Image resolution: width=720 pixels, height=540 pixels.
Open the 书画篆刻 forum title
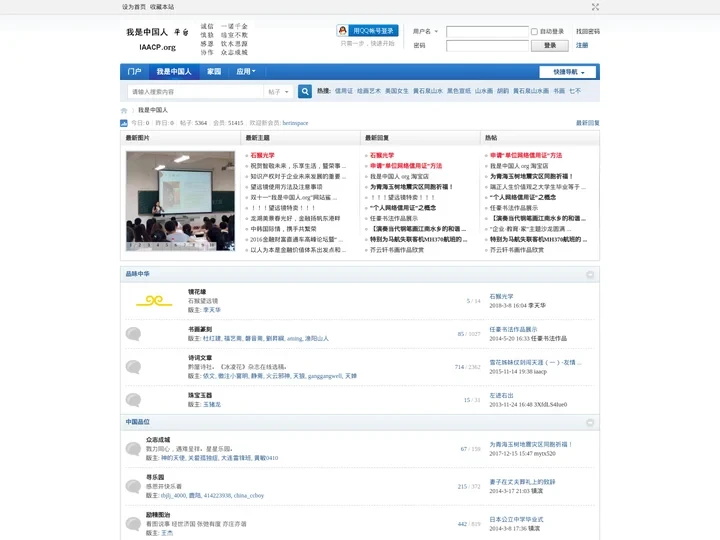click(200, 329)
